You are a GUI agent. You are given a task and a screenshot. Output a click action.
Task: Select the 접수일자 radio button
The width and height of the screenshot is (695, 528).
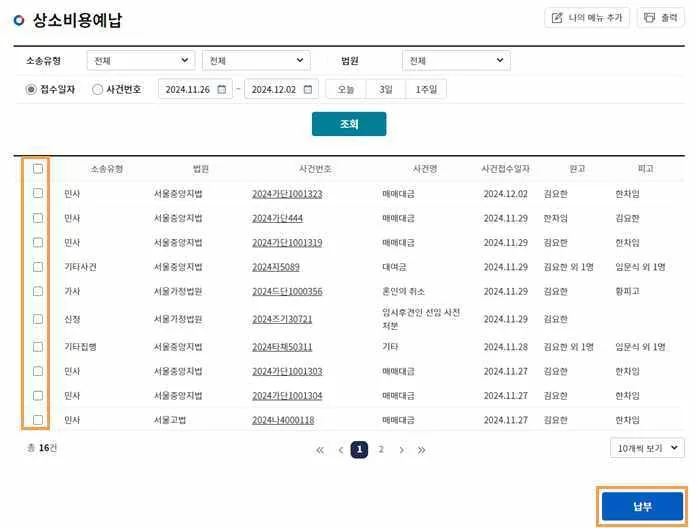[x=31, y=90]
